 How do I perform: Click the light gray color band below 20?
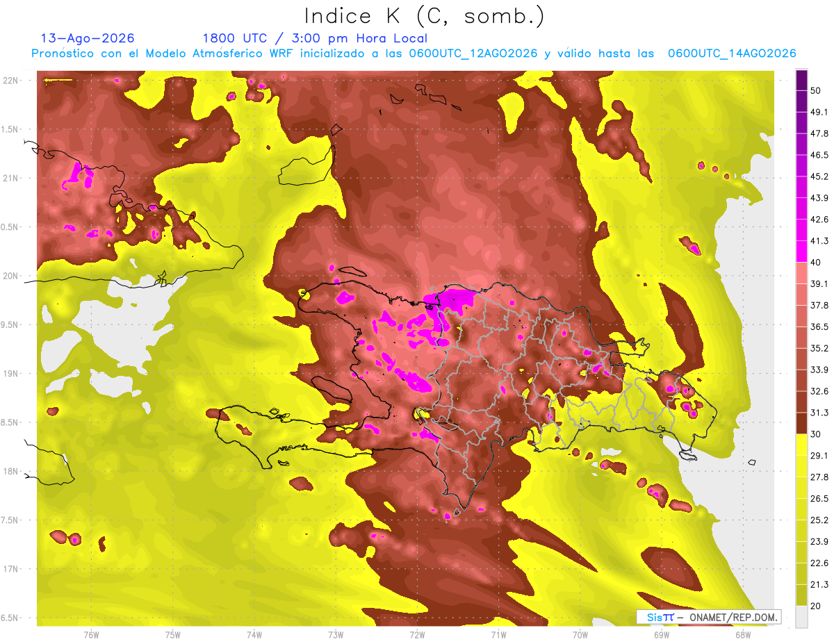tap(801, 616)
